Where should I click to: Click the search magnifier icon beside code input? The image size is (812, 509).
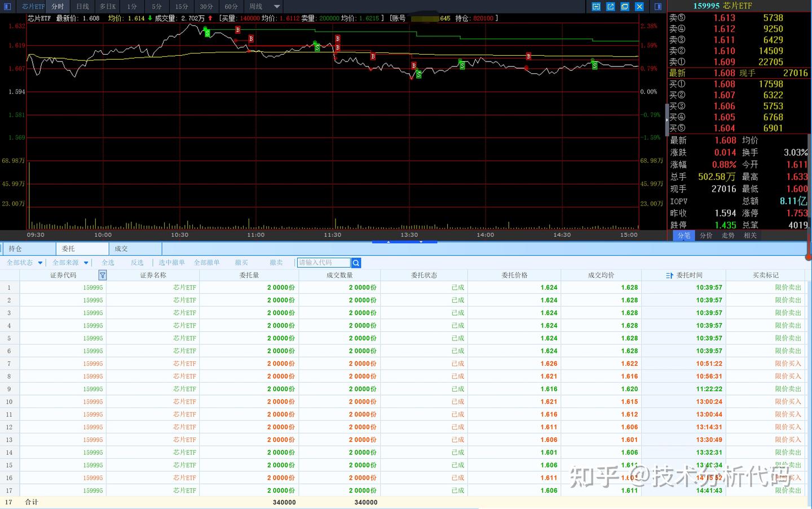tap(356, 263)
